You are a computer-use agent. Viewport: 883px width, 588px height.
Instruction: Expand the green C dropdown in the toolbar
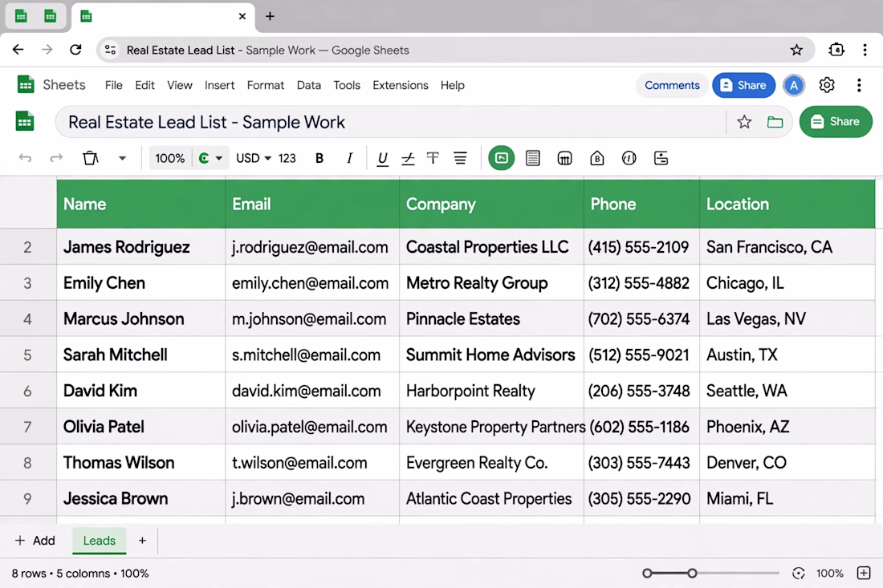(x=210, y=158)
